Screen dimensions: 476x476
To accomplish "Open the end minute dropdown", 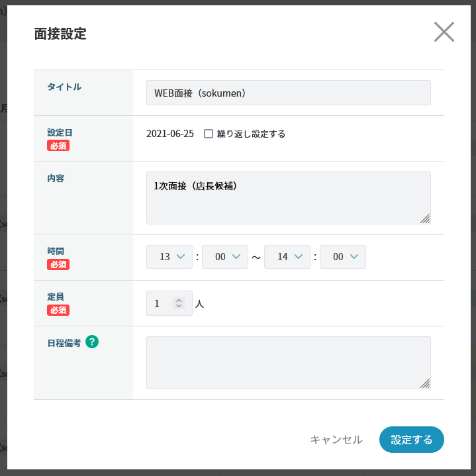I will [x=343, y=257].
